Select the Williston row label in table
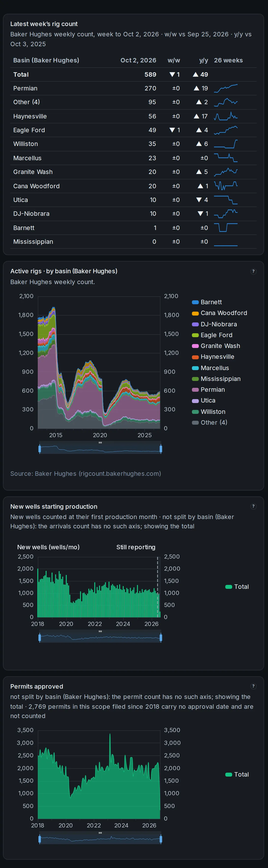Viewport: 268px width, 868px height. [x=26, y=144]
